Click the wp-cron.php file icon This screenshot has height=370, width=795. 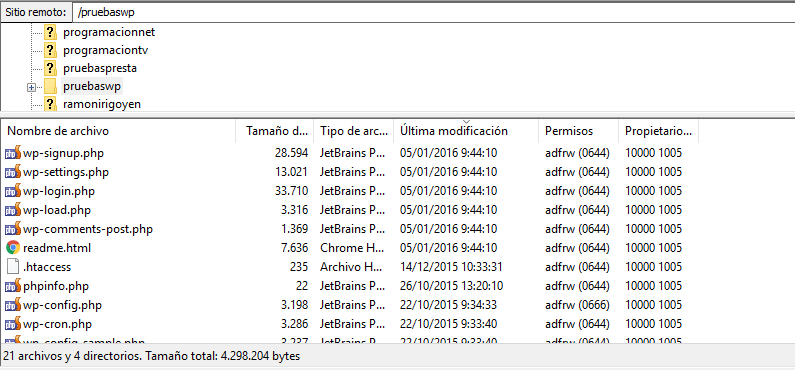click(13, 324)
